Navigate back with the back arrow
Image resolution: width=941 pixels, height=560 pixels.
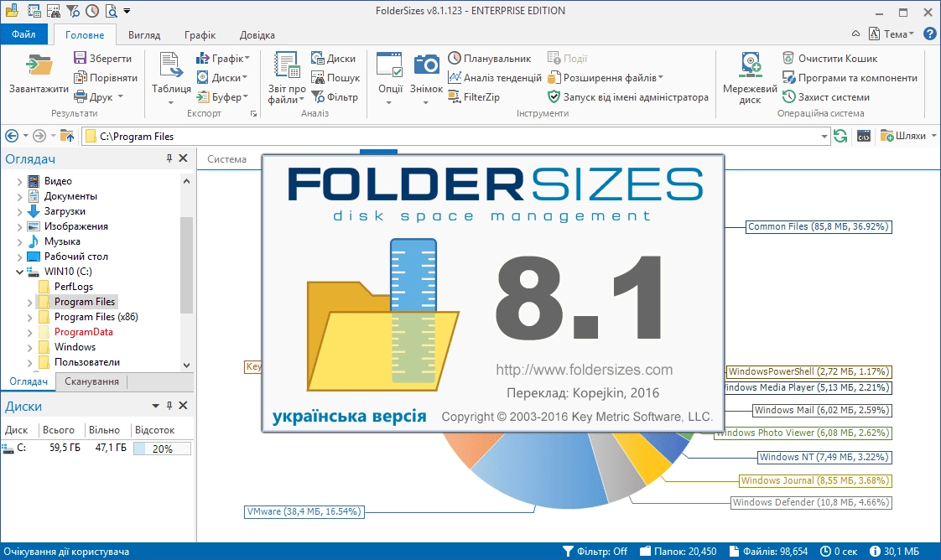pyautogui.click(x=12, y=136)
